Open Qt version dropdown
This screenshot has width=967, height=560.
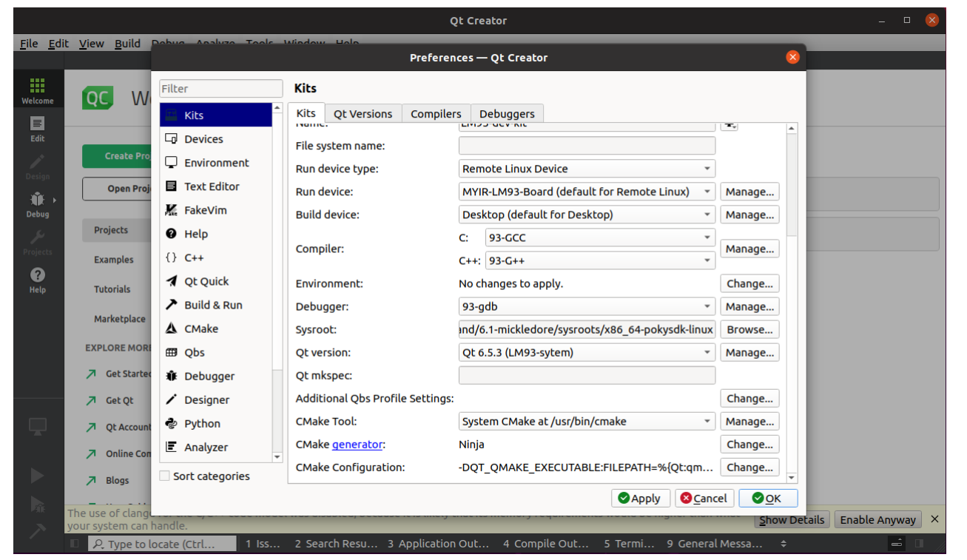pyautogui.click(x=587, y=352)
